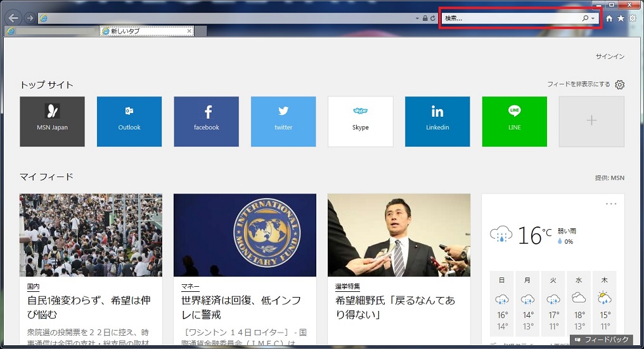Refresh the page with the reload icon

click(x=433, y=18)
